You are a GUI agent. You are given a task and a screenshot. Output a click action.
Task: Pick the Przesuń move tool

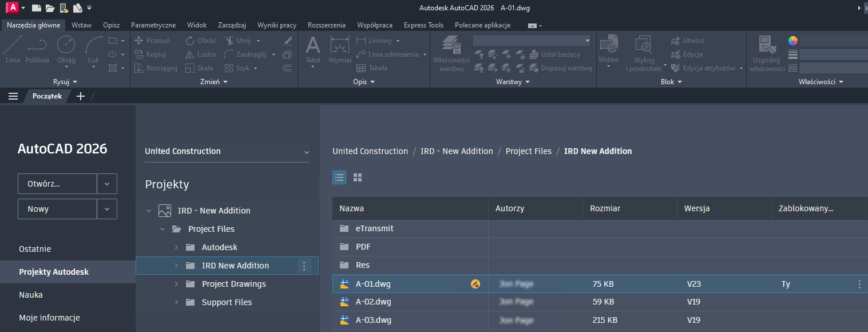(x=152, y=41)
